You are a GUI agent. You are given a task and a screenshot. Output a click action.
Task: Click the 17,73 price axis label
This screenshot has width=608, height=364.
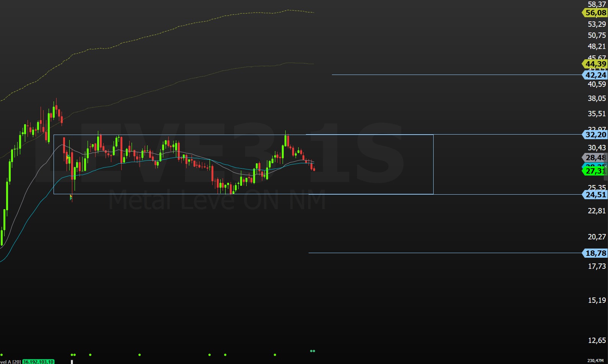point(597,266)
